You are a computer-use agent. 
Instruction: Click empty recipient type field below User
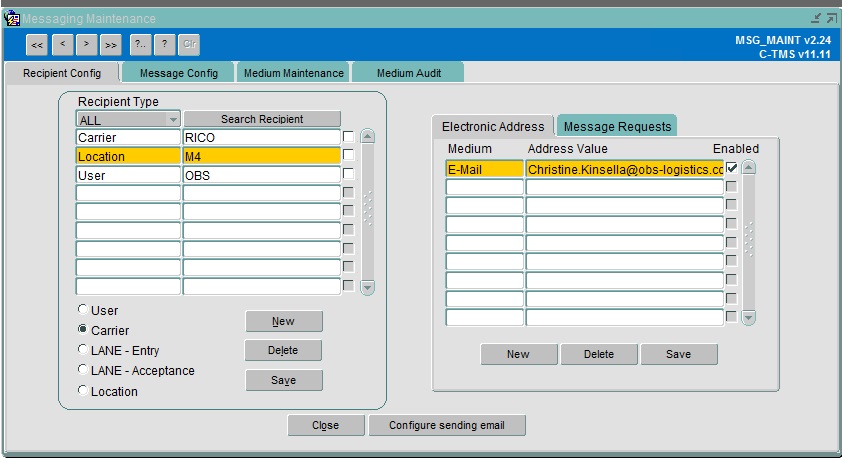128,193
